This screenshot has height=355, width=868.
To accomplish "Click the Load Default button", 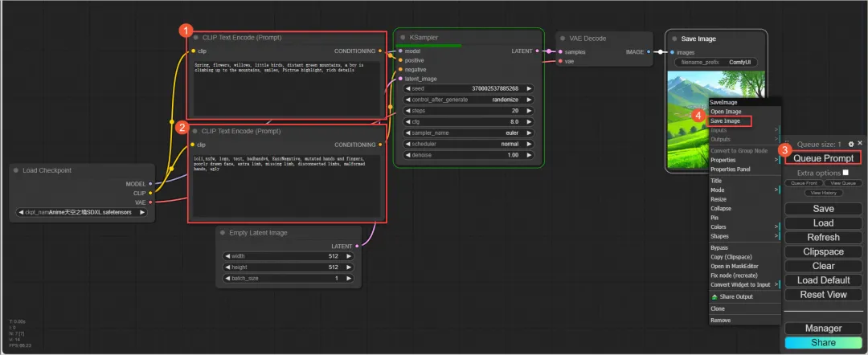I will (x=823, y=280).
